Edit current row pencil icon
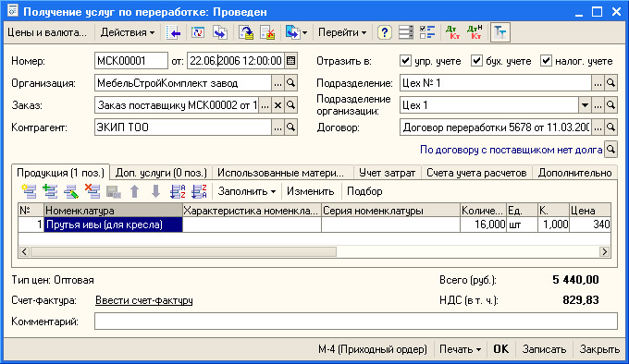629x364 pixels. tap(71, 191)
